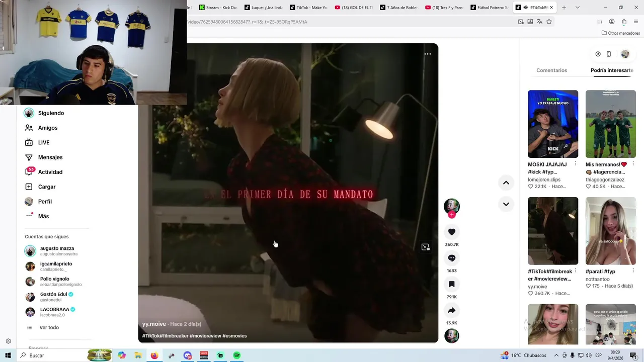Click the Firefox translate page icon
This screenshot has height=362, width=644.
[539, 22]
